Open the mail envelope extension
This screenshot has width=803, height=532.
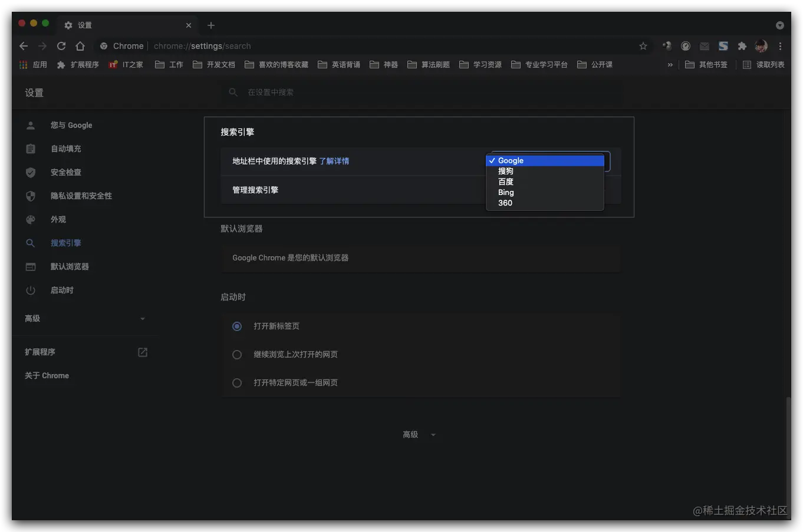pos(705,46)
